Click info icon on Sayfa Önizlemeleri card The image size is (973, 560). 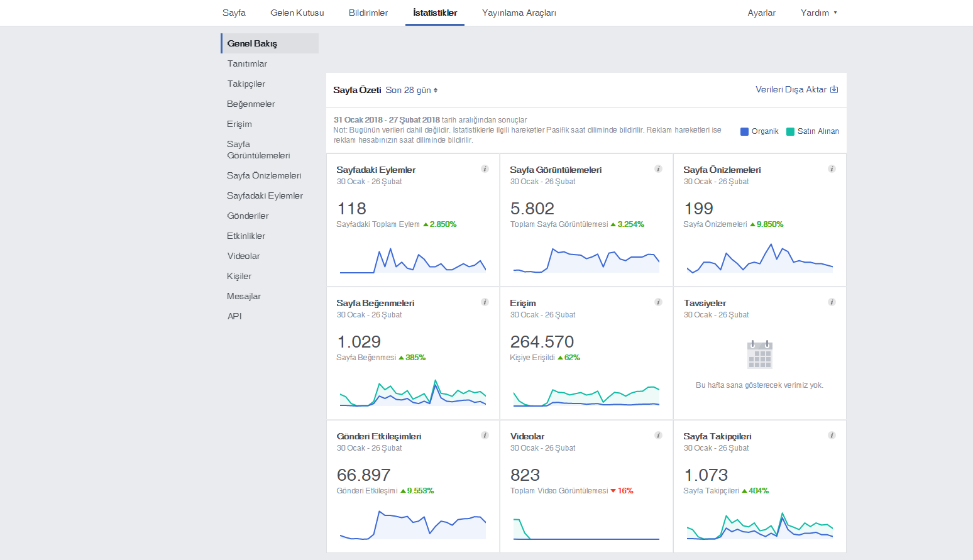[x=832, y=168]
